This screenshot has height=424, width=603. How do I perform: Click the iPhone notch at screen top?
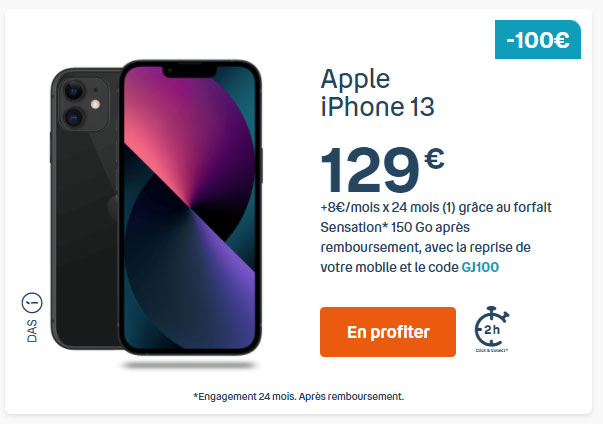tap(190, 71)
